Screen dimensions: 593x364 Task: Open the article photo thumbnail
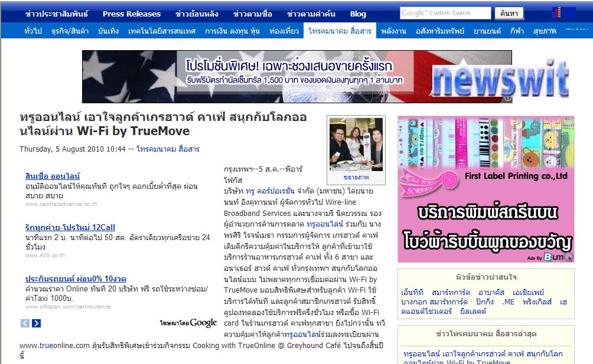click(x=356, y=144)
